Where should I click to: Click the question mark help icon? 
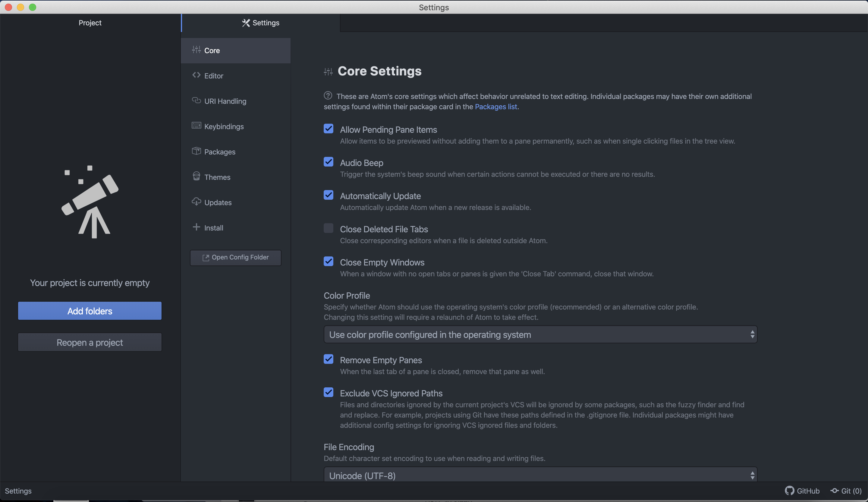point(328,95)
